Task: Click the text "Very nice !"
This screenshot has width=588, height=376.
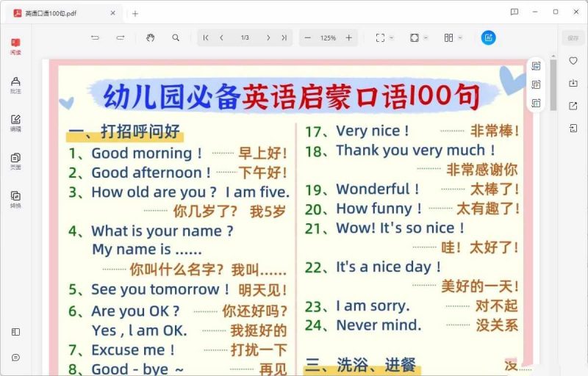Action: pos(373,131)
